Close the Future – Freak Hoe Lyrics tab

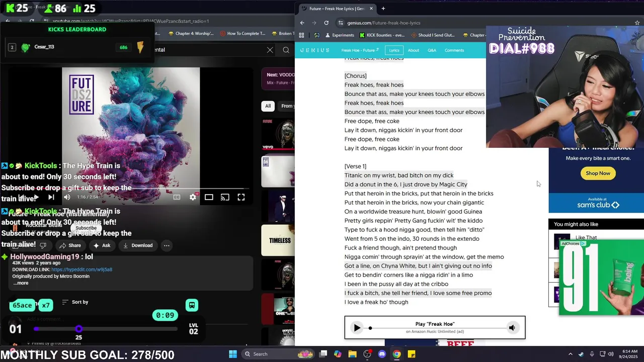[371, 9]
